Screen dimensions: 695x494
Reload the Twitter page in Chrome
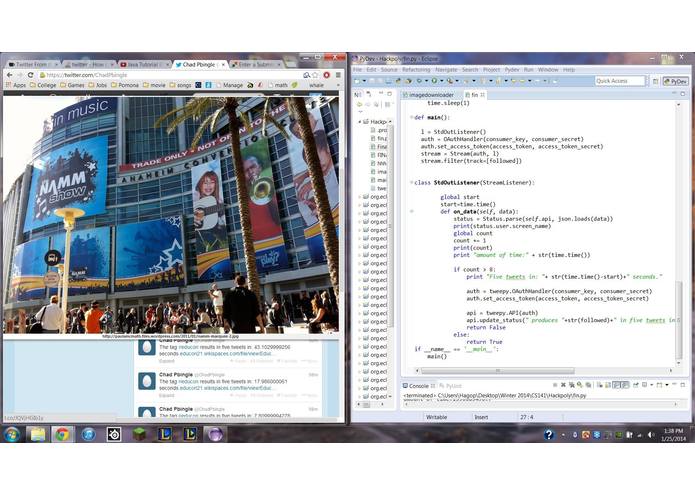(30, 75)
